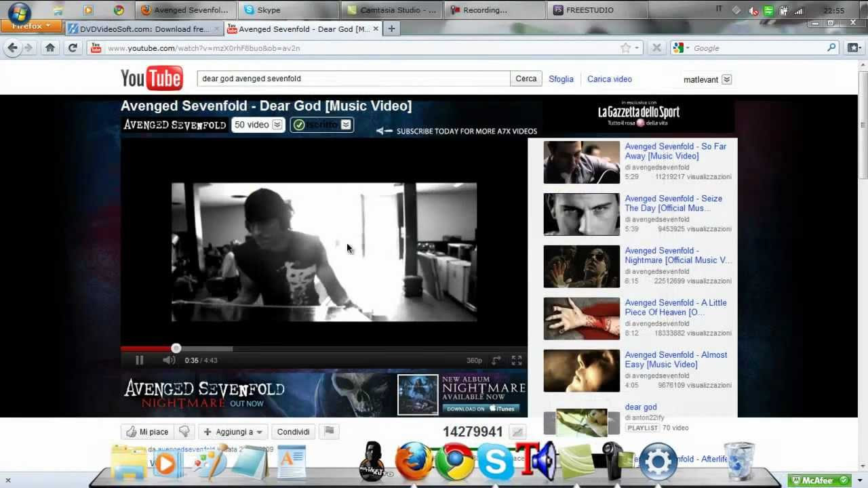Flag the video with the report icon

click(x=330, y=431)
